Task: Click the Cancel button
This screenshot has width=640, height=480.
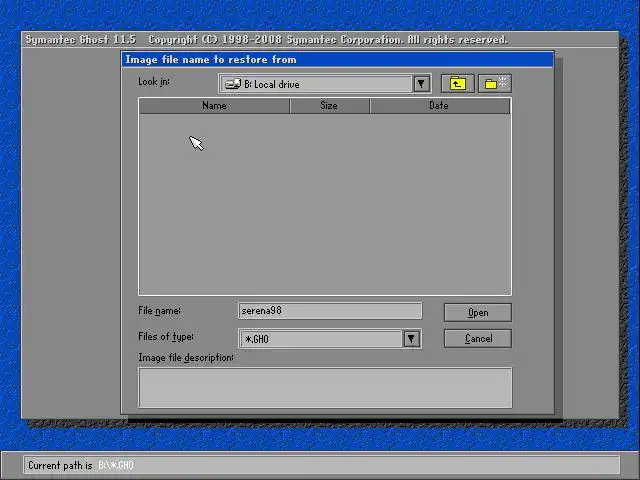Action: (x=478, y=338)
